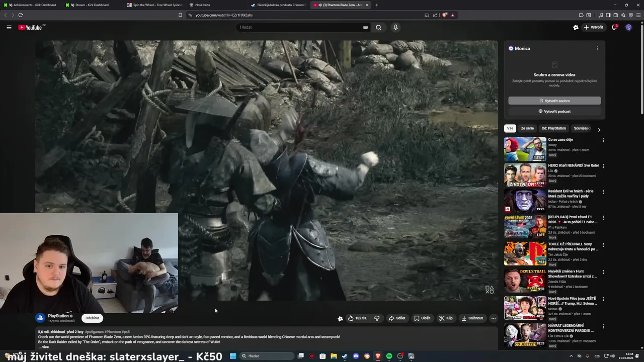Open options for 'Co se zase děje' video
Screen dimensions: 644x362
click(x=603, y=140)
